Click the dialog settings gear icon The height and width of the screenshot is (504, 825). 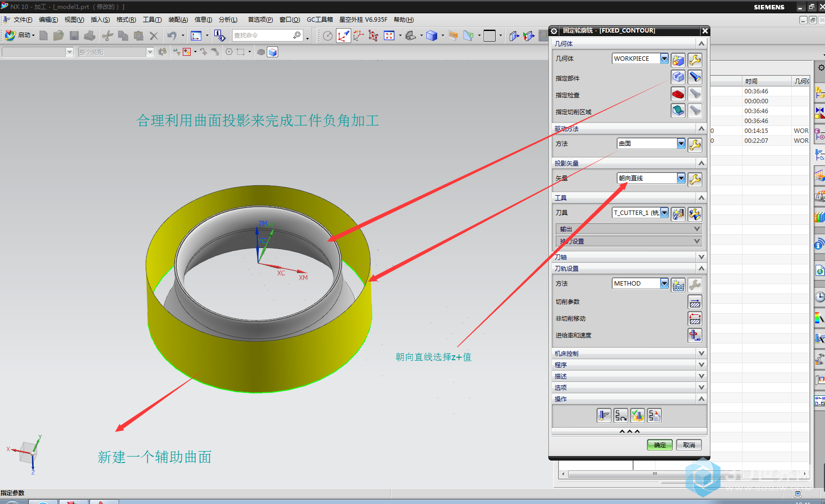tap(554, 31)
